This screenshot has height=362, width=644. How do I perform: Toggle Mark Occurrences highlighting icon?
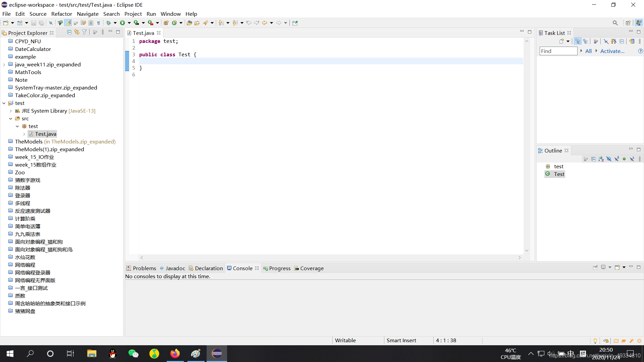click(x=68, y=22)
